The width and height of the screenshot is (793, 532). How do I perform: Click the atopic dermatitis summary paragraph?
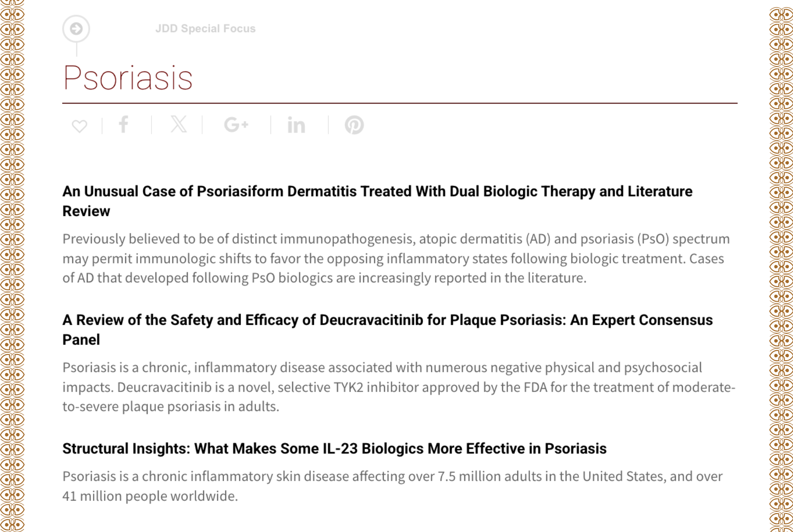(396, 259)
